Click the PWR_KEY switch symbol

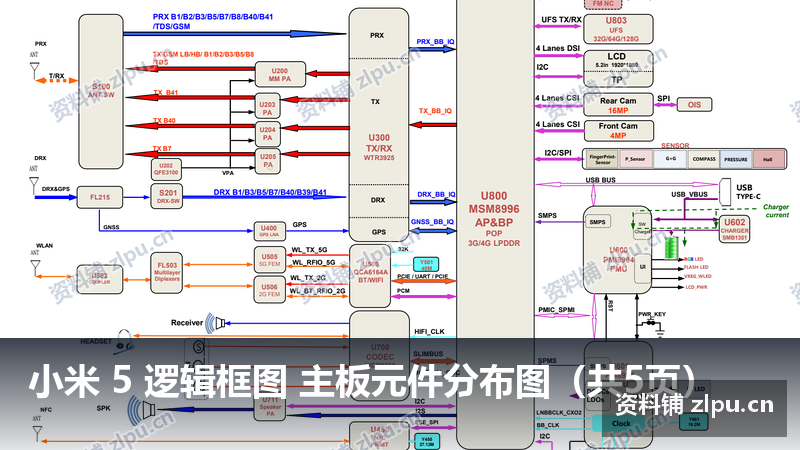649,322
